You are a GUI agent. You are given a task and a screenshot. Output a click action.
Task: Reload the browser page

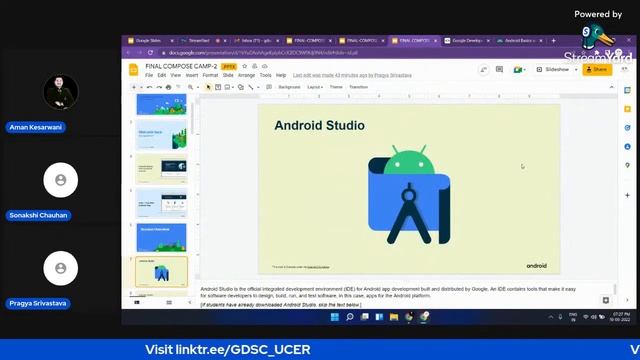pos(151,53)
